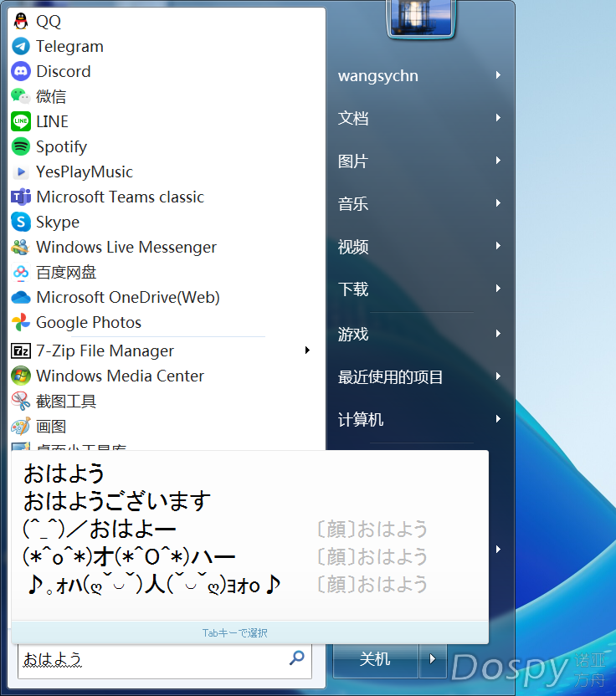Screen dimensions: 616x696
Task: Expand the 下载 submenu arrow
Action: 498,288
